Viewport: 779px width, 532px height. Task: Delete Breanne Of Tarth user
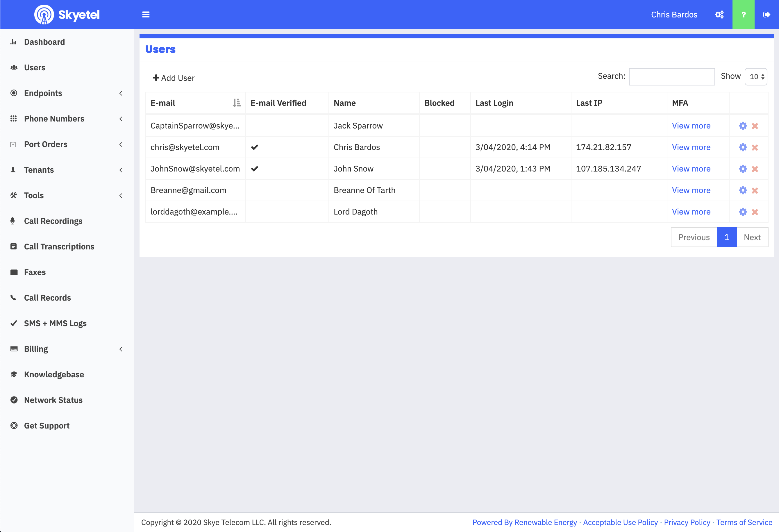click(x=755, y=190)
